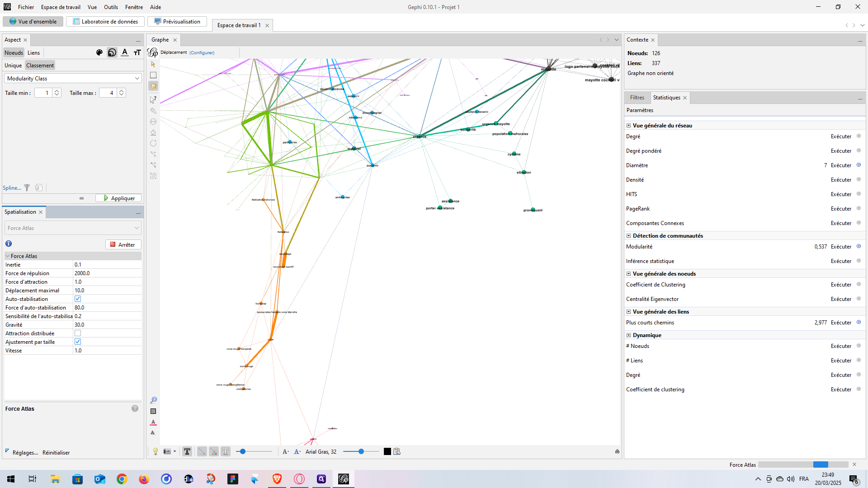Select the node sizer tool

[153, 122]
